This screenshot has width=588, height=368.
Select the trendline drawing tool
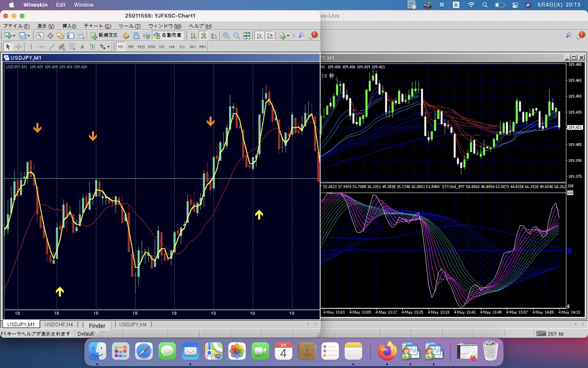[x=52, y=47]
